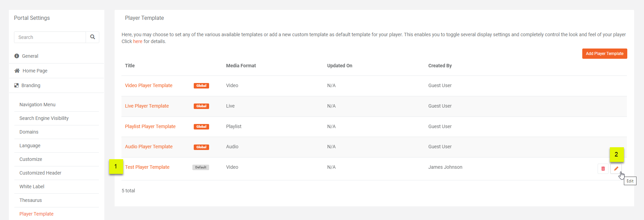The image size is (644, 220).
Task: Click the search magnifier icon button
Action: [92, 37]
